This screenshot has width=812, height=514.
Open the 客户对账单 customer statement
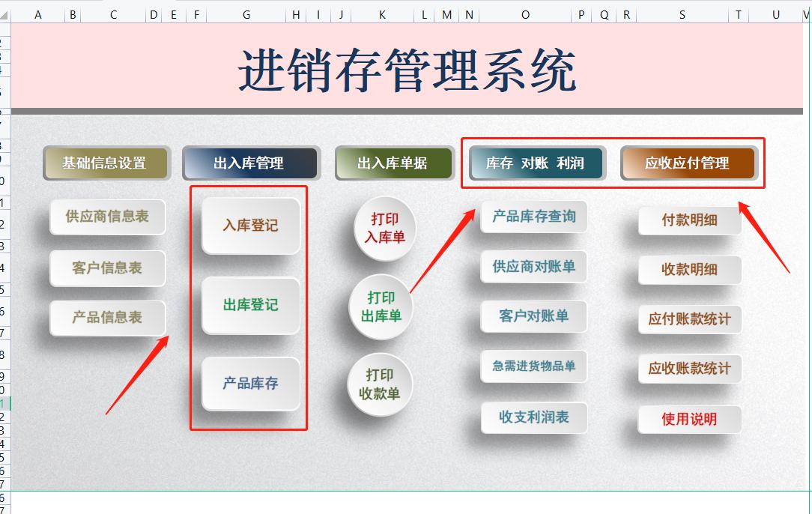coord(533,316)
